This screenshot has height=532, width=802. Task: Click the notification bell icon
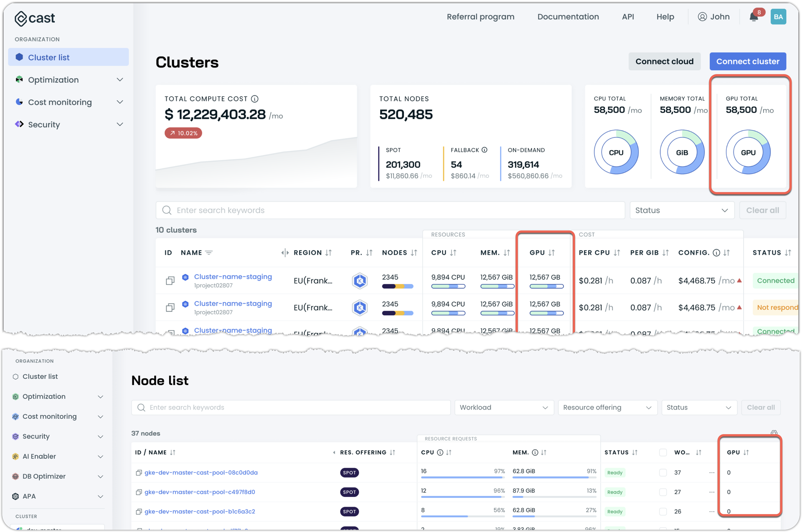(x=754, y=17)
